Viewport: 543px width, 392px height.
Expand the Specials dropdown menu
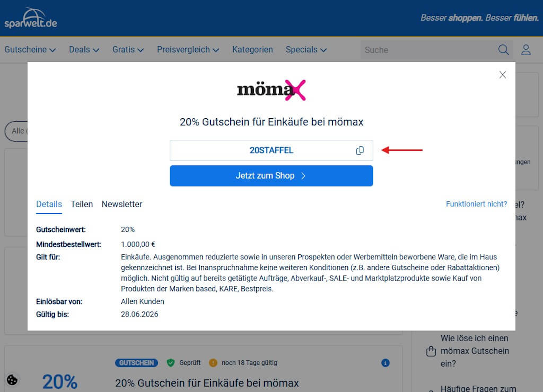306,50
